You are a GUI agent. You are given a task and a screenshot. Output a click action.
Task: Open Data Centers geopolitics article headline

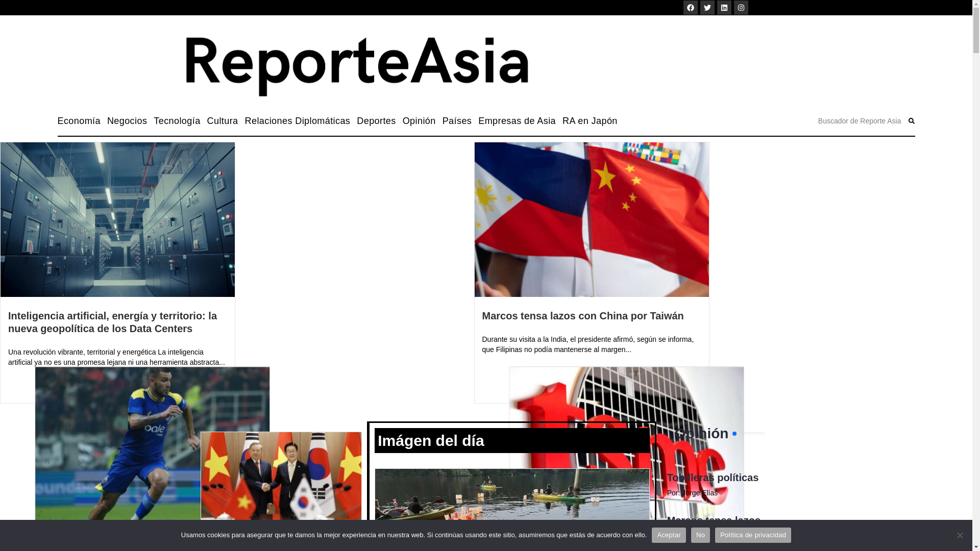click(112, 322)
